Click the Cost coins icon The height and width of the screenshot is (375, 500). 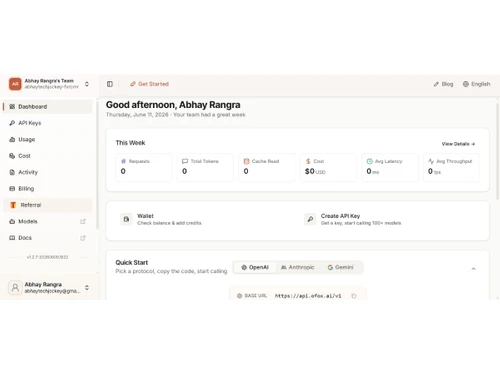tap(12, 156)
